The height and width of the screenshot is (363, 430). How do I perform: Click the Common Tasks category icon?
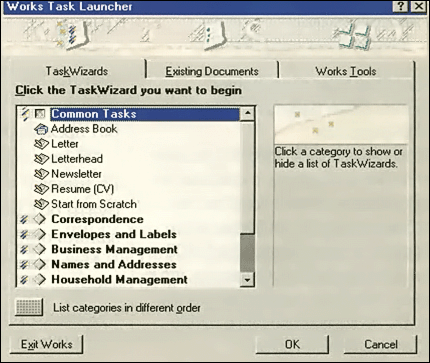pos(40,114)
